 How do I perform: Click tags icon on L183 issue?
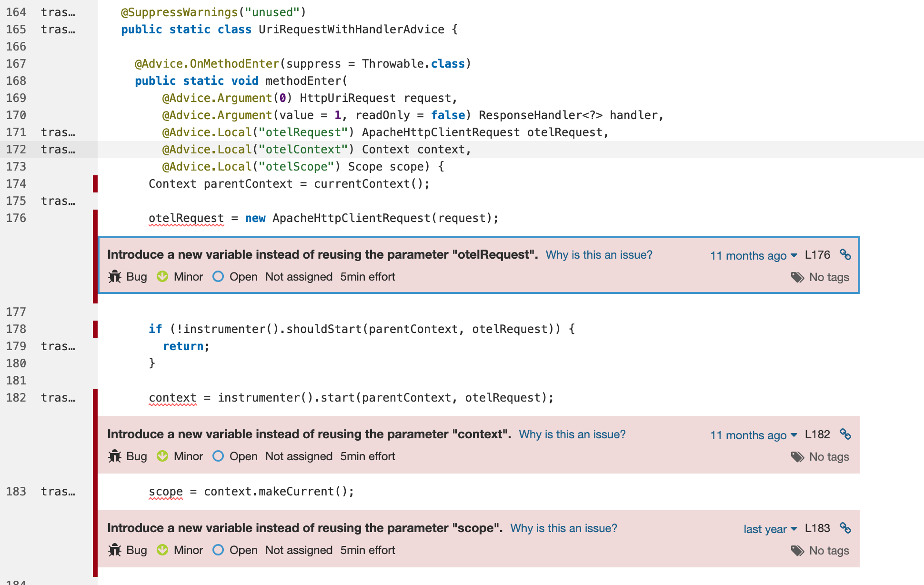(798, 551)
